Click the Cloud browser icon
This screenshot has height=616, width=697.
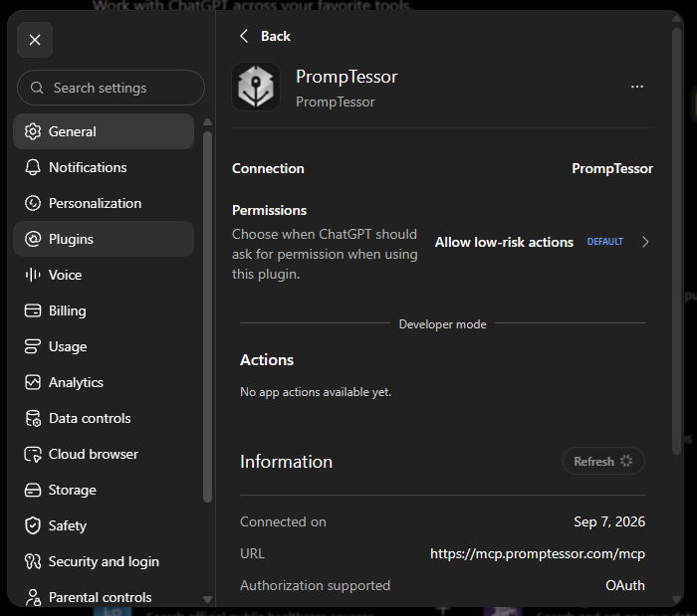(x=33, y=455)
